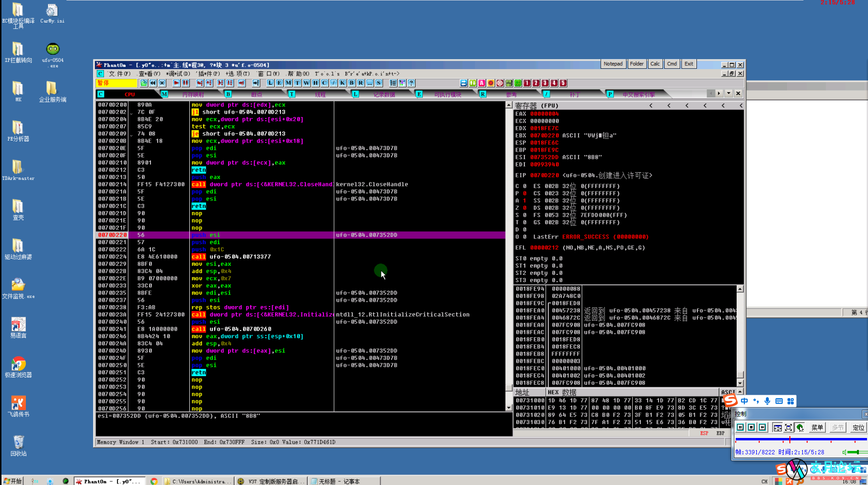The image size is (868, 485).
Task: Open the 选项(T) menu
Action: (238, 74)
